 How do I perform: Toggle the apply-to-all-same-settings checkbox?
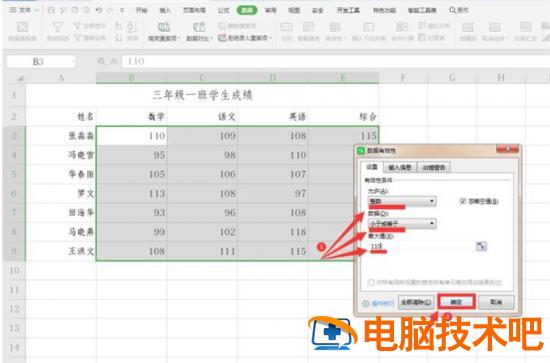(x=371, y=283)
